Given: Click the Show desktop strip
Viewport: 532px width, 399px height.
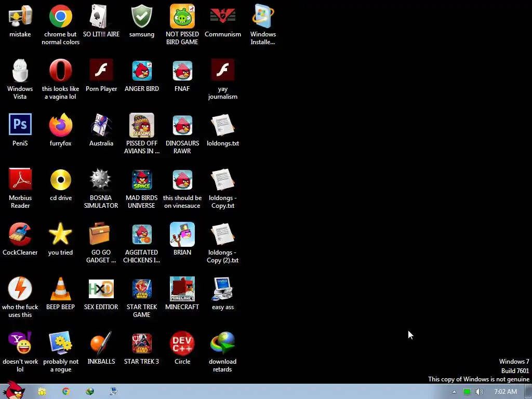Looking at the screenshot, I should [528, 392].
